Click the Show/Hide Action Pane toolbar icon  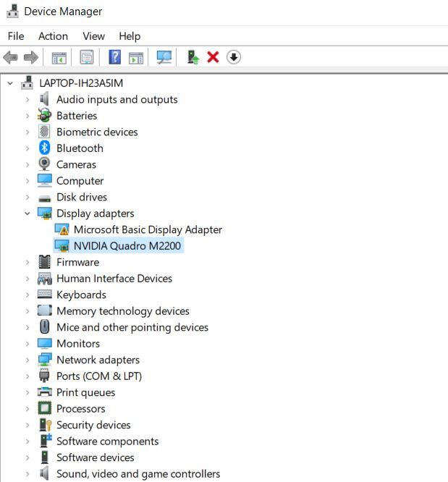(136, 57)
